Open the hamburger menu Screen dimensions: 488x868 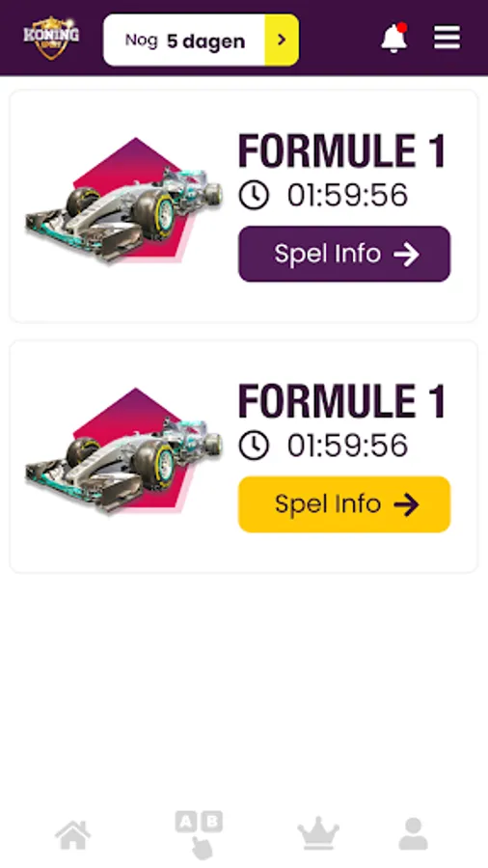447,38
